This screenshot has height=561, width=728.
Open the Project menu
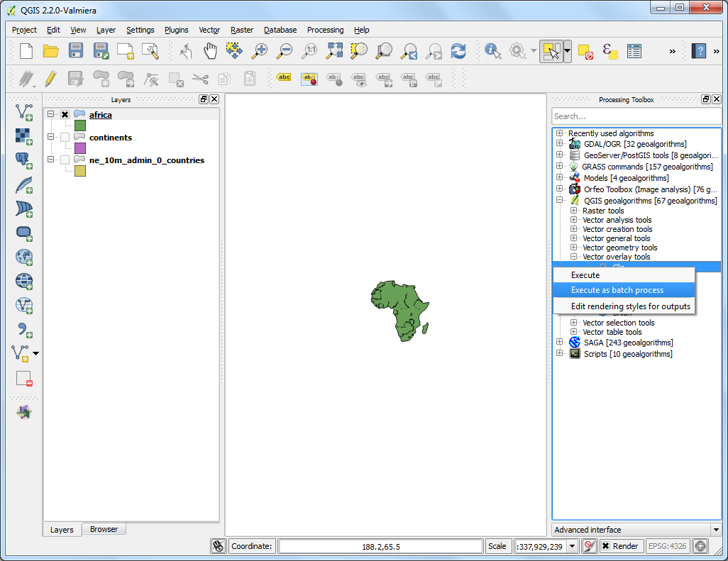coord(24,30)
